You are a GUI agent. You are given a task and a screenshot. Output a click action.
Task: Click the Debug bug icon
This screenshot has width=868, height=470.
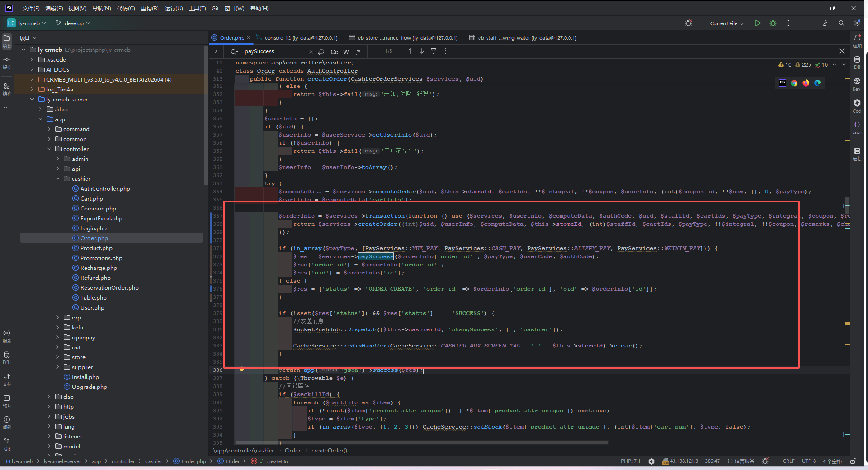click(x=773, y=23)
